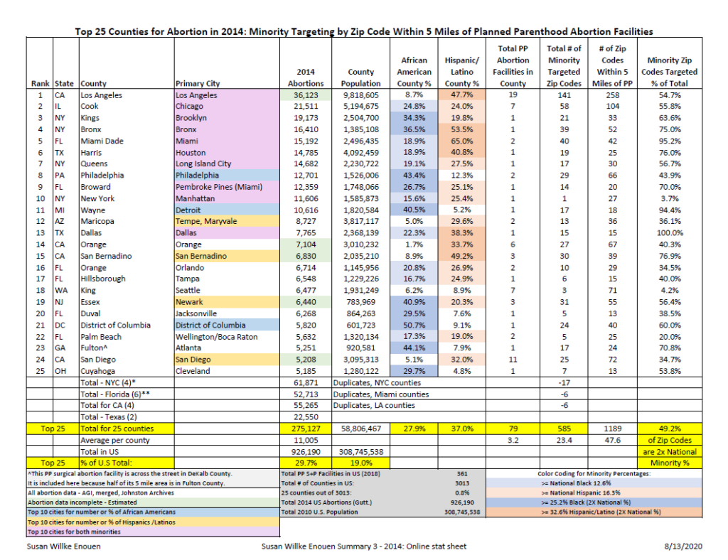Select '25 counties out of 3013:' text
The width and height of the screenshot is (728, 560).
(316, 492)
